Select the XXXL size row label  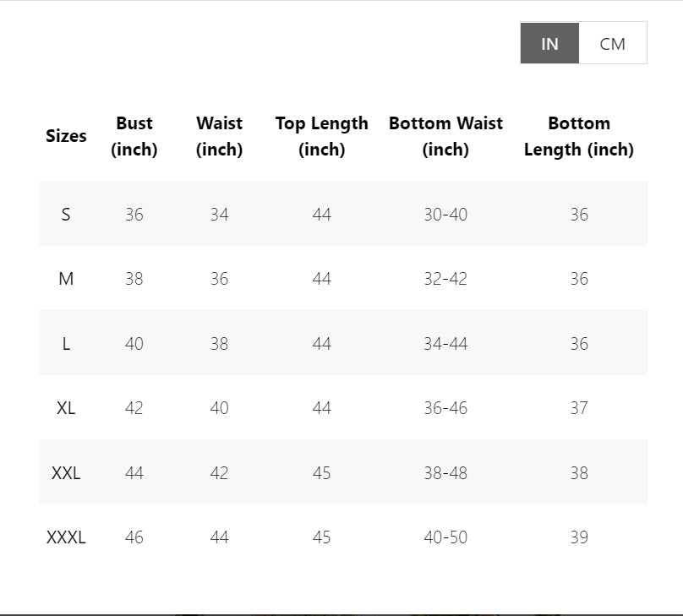[x=66, y=537]
